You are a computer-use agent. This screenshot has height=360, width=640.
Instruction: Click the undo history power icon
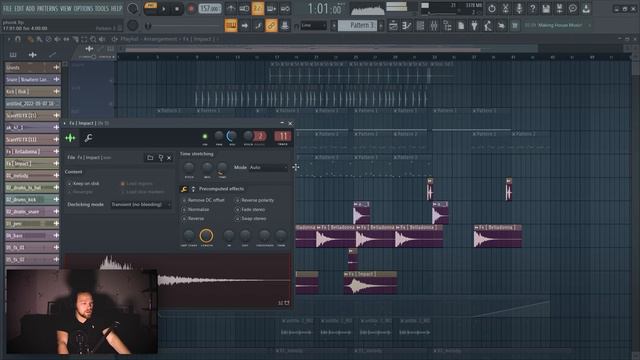click(x=492, y=9)
